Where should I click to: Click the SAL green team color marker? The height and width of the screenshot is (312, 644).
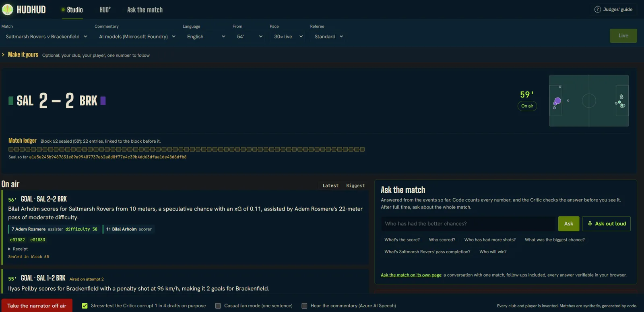11,100
